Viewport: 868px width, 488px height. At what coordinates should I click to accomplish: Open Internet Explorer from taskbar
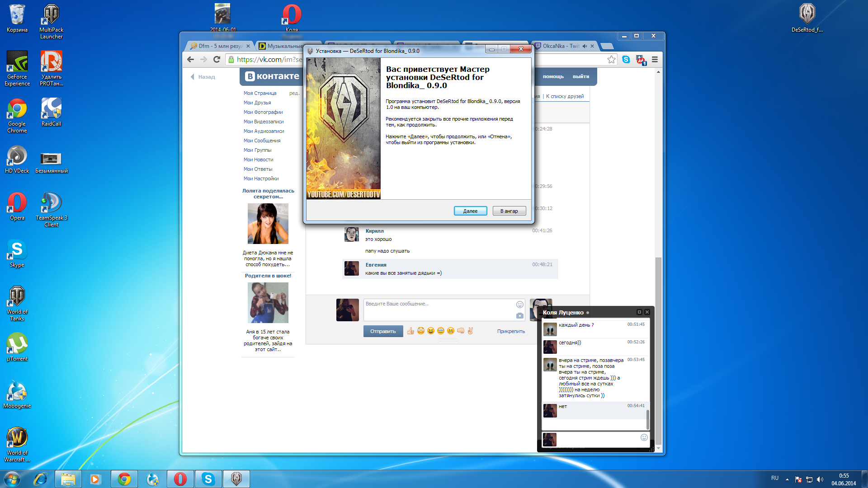[x=40, y=479]
